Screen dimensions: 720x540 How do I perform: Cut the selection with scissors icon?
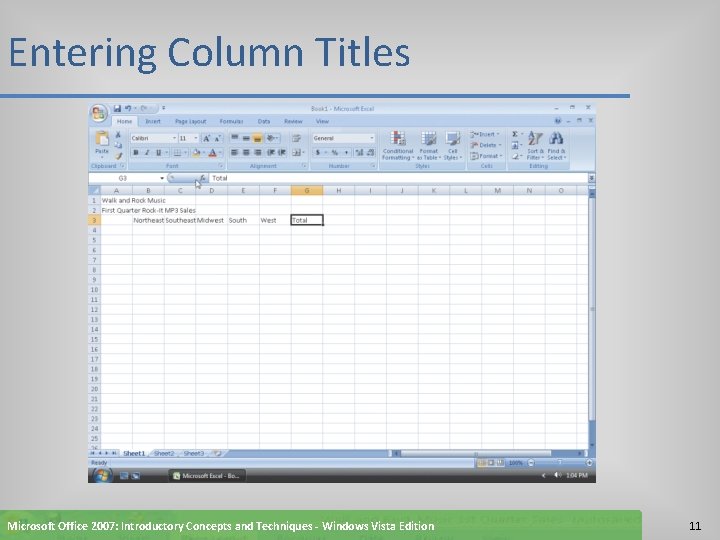tap(118, 135)
